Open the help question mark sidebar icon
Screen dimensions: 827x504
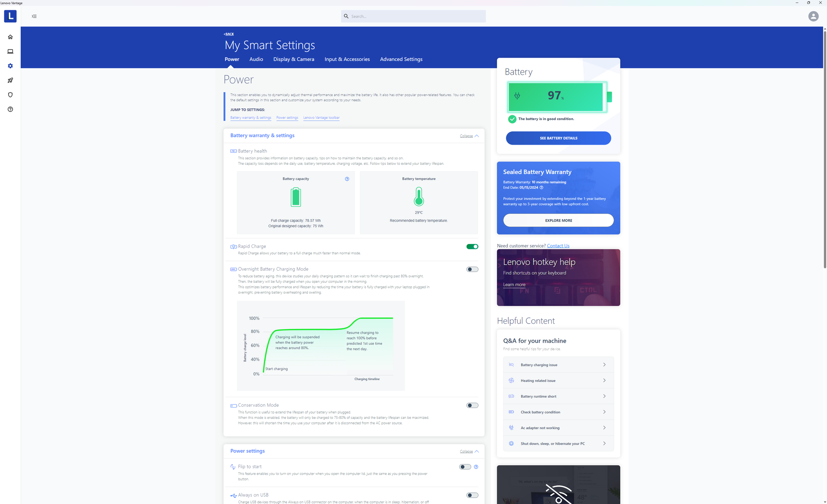[10, 109]
